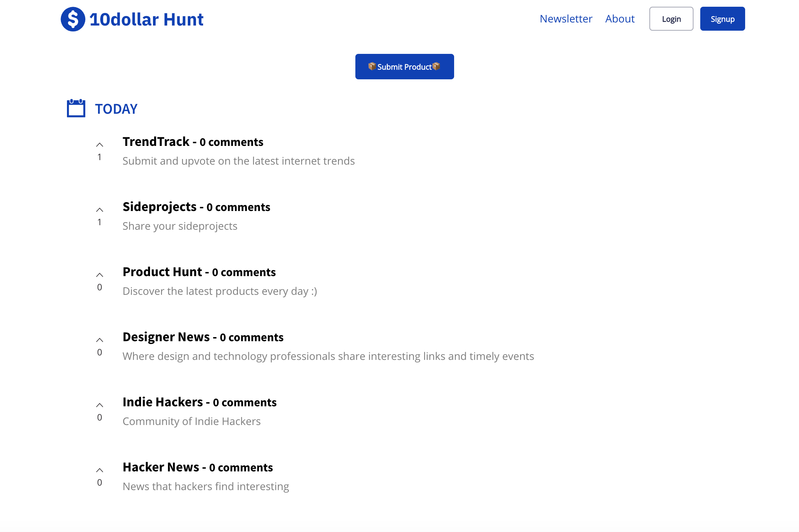Upvote the Indie Hackers listing
The height and width of the screenshot is (532, 799).
point(99,404)
